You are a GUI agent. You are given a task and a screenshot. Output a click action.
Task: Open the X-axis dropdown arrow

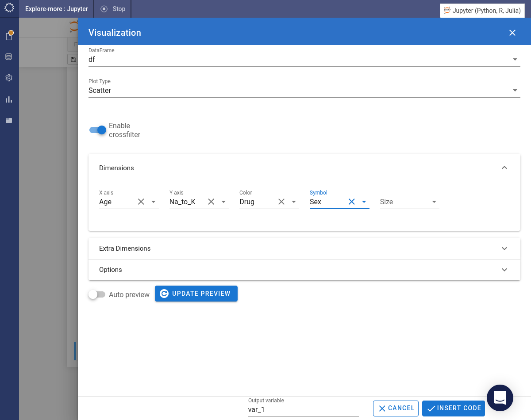coord(154,202)
